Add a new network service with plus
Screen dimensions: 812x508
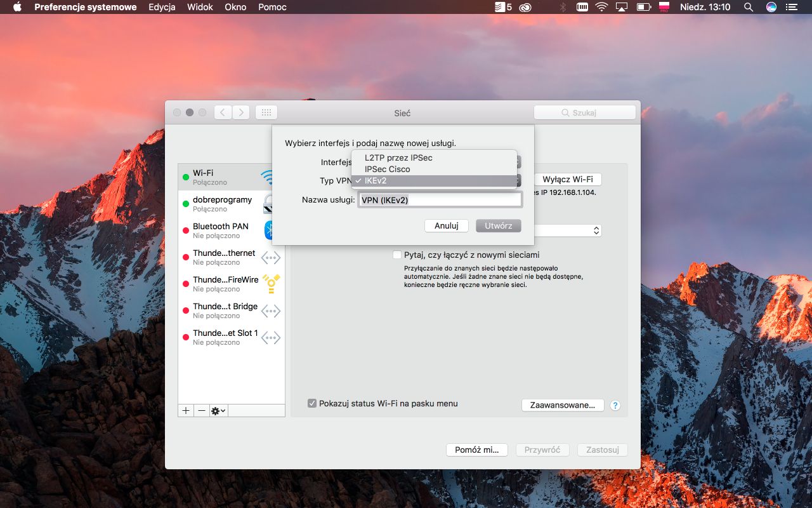click(186, 411)
